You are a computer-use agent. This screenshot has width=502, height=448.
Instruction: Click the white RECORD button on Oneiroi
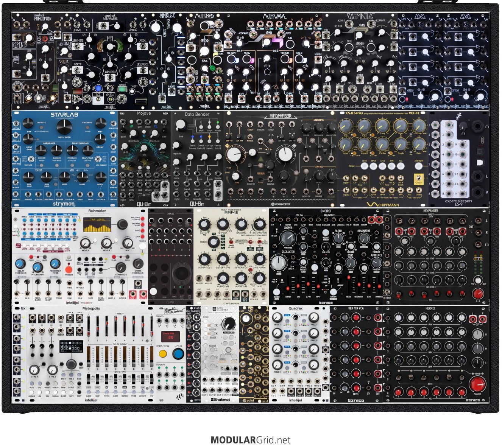[x=277, y=291]
